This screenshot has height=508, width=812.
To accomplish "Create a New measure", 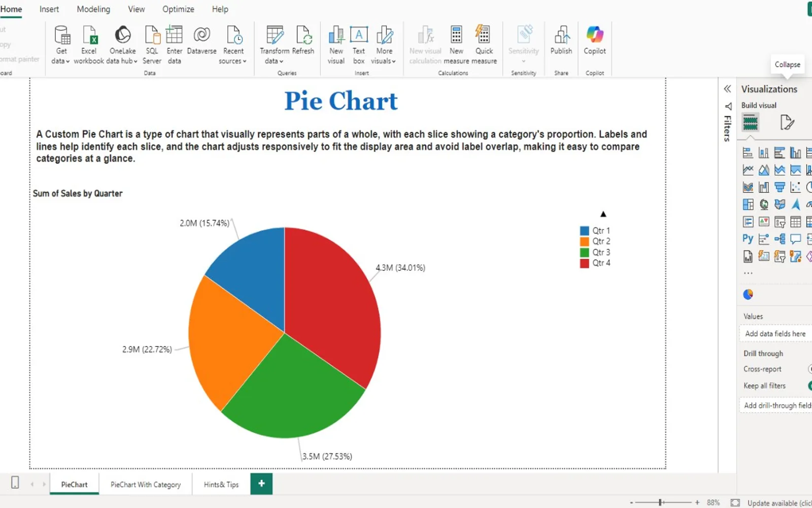I will tap(456, 45).
